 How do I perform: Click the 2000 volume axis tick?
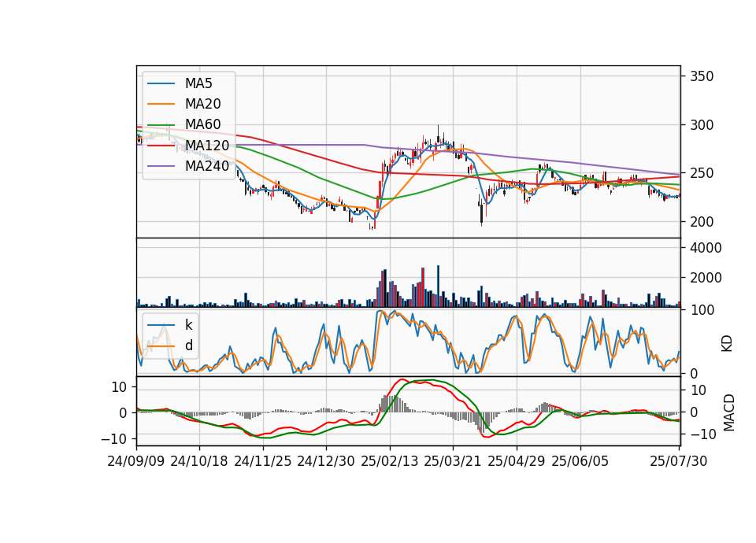point(706,278)
